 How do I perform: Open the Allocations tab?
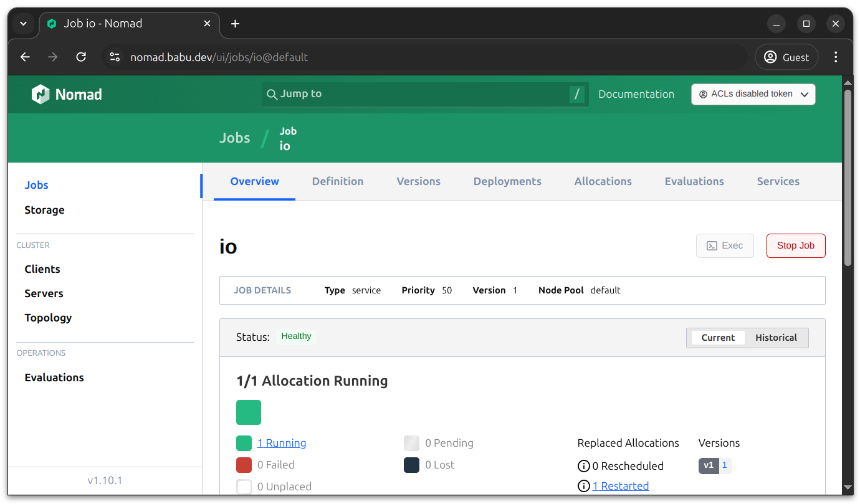point(603,181)
